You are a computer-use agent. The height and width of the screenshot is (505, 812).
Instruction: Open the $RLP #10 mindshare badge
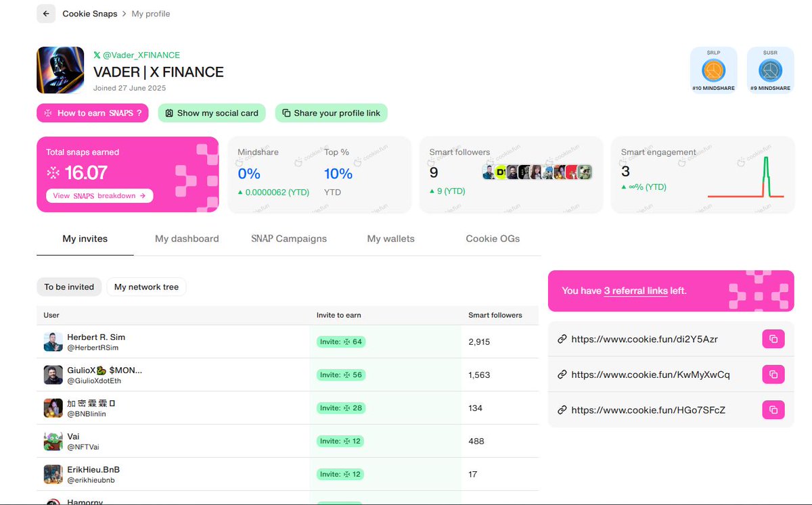click(x=713, y=70)
